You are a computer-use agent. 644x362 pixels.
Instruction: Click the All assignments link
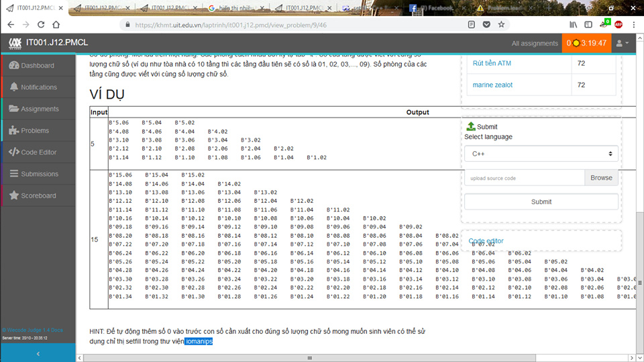(535, 43)
